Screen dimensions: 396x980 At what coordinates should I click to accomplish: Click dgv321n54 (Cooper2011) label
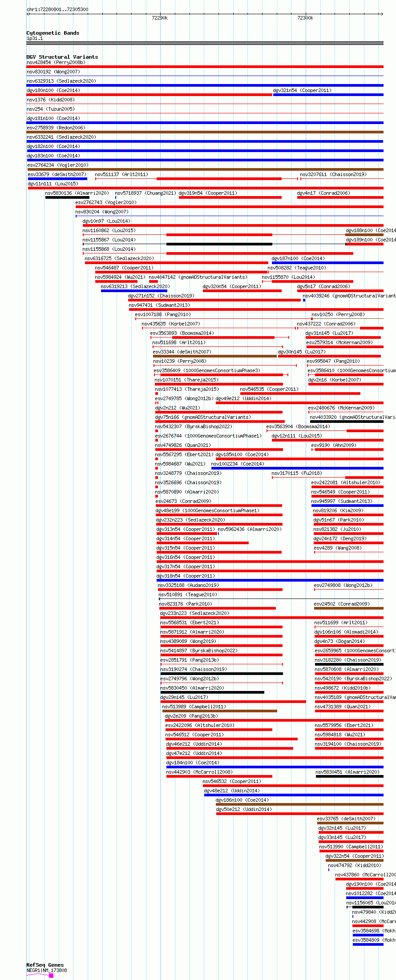[x=302, y=91]
